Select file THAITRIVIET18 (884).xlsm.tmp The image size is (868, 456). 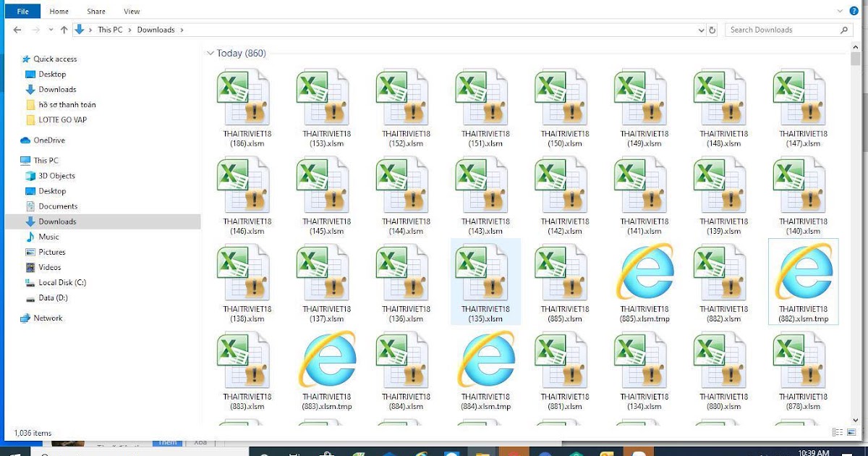pyautogui.click(x=485, y=371)
